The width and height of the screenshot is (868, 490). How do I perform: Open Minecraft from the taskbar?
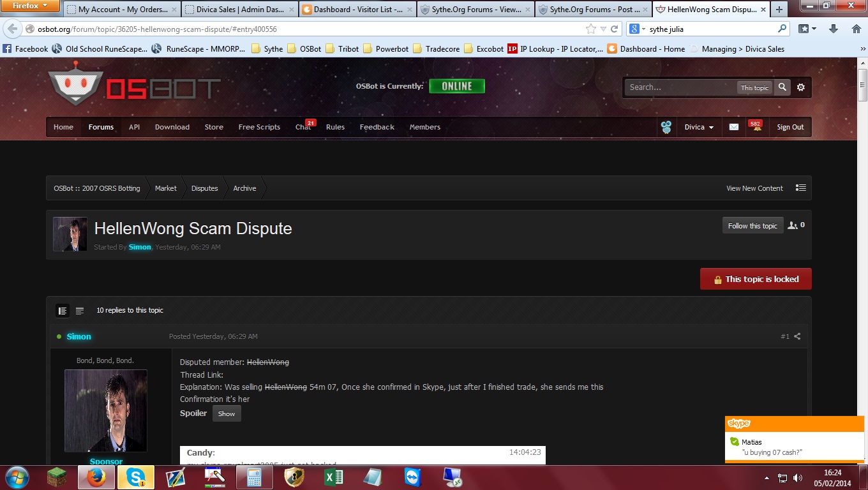(57, 477)
